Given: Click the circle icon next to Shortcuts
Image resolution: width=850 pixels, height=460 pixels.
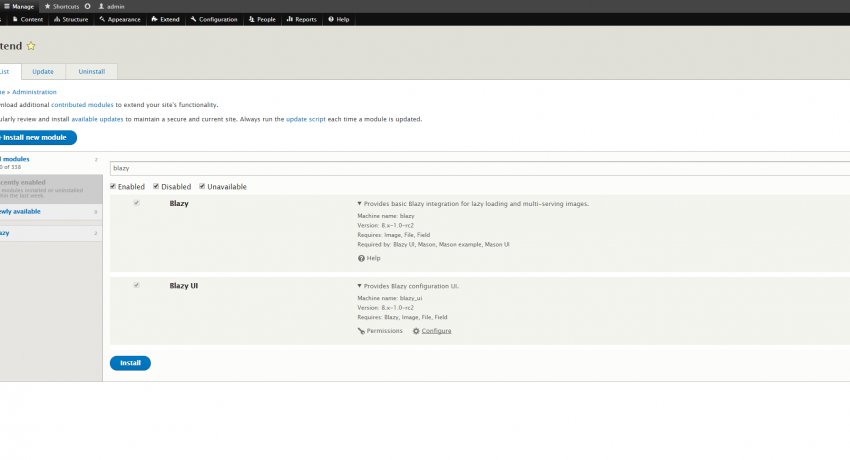Looking at the screenshot, I should pos(87,7).
